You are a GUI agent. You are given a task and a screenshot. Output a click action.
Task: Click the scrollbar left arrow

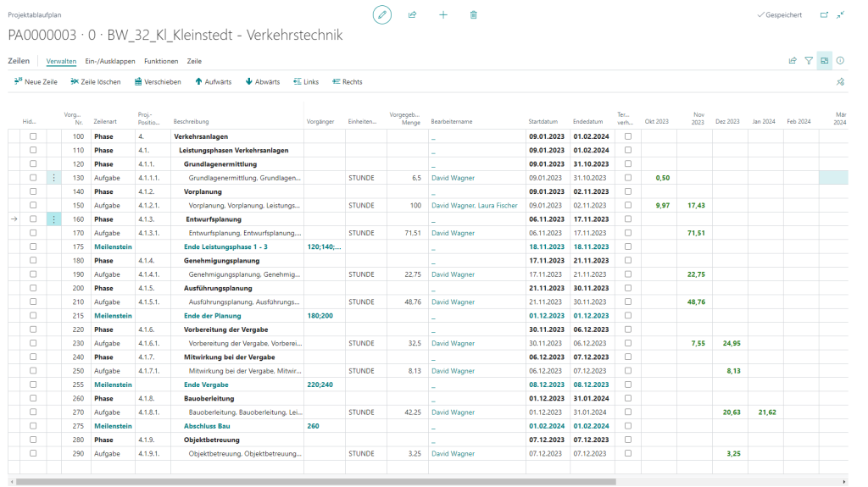coord(12,482)
